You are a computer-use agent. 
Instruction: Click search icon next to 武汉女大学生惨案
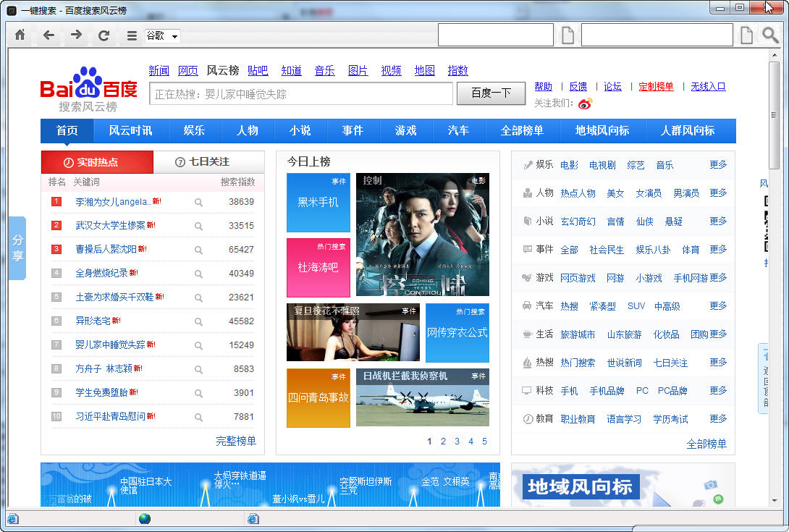click(x=199, y=226)
